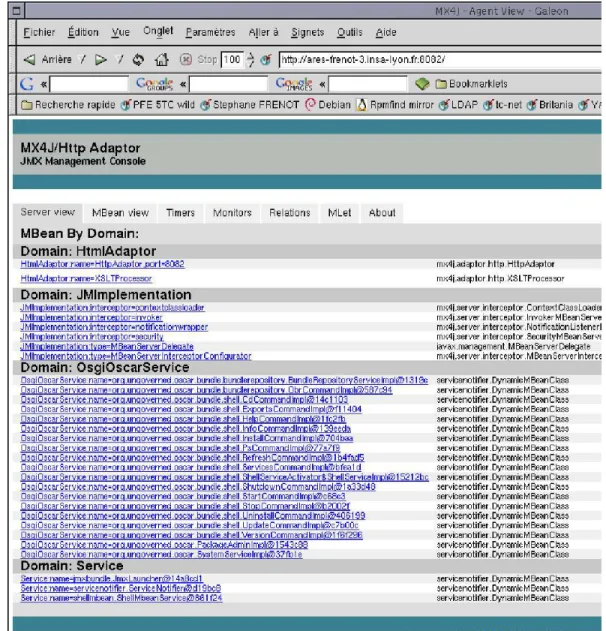The width and height of the screenshot is (606, 631).
Task: Open JMImplementation interceptor=invoker link
Action: click(91, 318)
